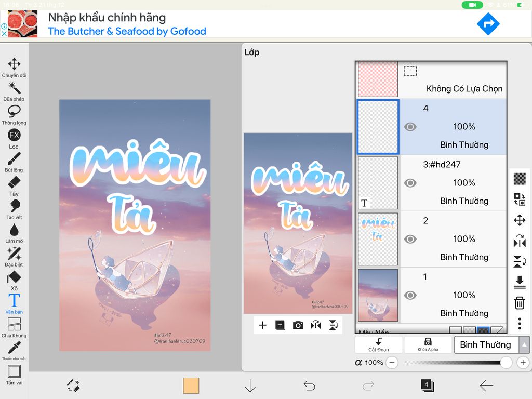The image size is (532, 399).
Task: Select the Làm mờ blur tool
Action: pos(14,233)
